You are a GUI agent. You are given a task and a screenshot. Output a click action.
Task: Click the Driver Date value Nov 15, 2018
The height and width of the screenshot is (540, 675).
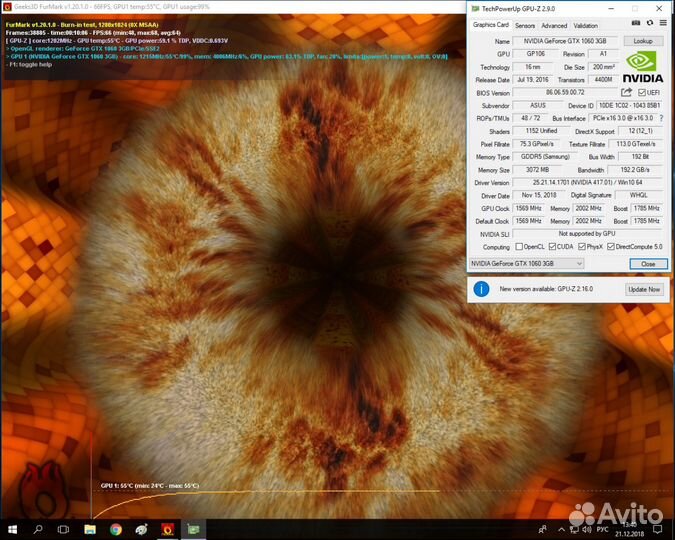539,195
